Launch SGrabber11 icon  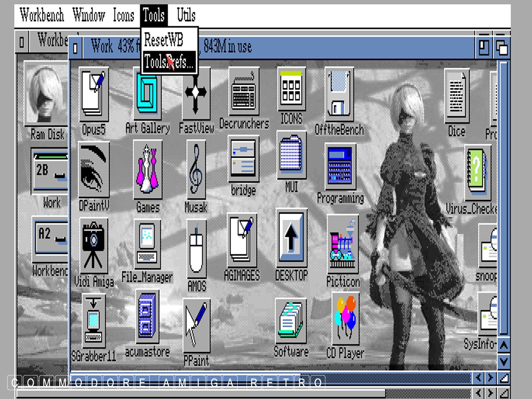pos(94,321)
